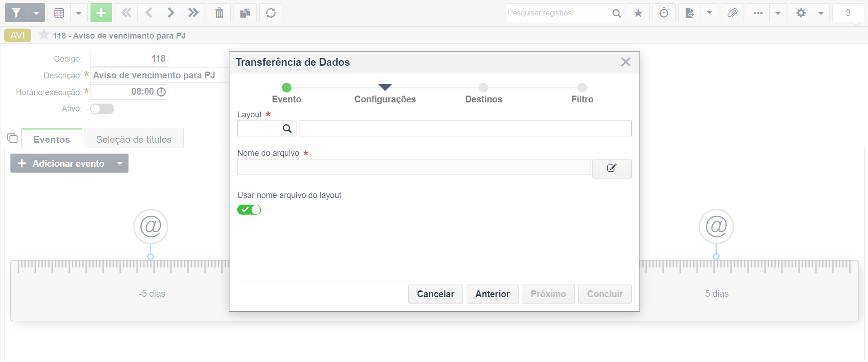Expand the Adicionar evento dropdown arrow
The width and height of the screenshot is (868, 362).
click(x=120, y=163)
